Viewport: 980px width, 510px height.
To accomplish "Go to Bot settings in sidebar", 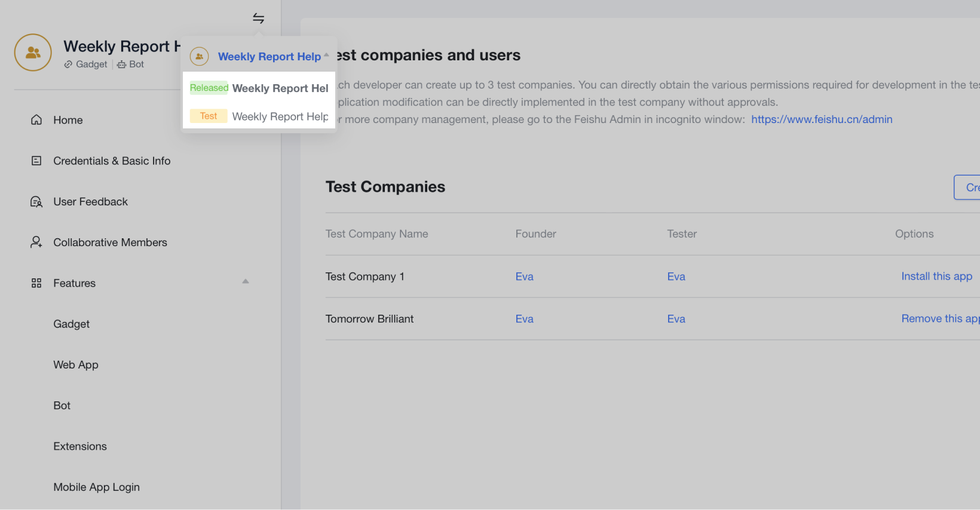I will [62, 405].
